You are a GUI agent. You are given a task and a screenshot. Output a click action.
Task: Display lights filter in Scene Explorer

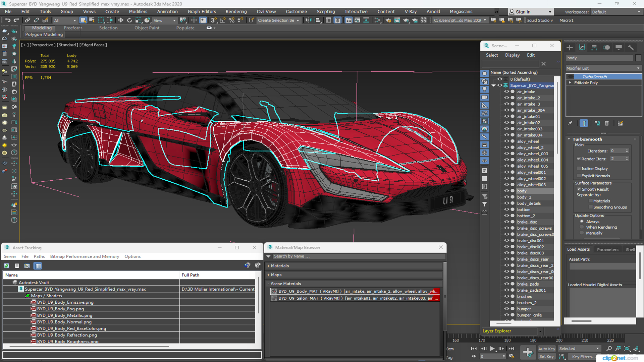point(484,89)
